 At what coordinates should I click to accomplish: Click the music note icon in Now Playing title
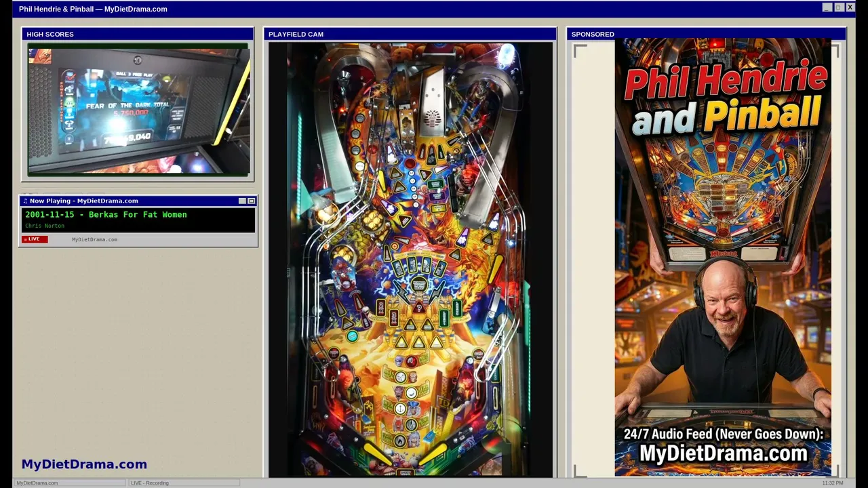coord(25,201)
